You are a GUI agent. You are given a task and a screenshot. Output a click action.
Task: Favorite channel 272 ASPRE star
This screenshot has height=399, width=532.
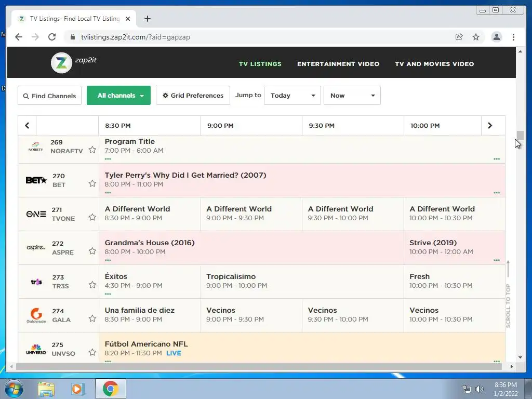click(x=92, y=251)
